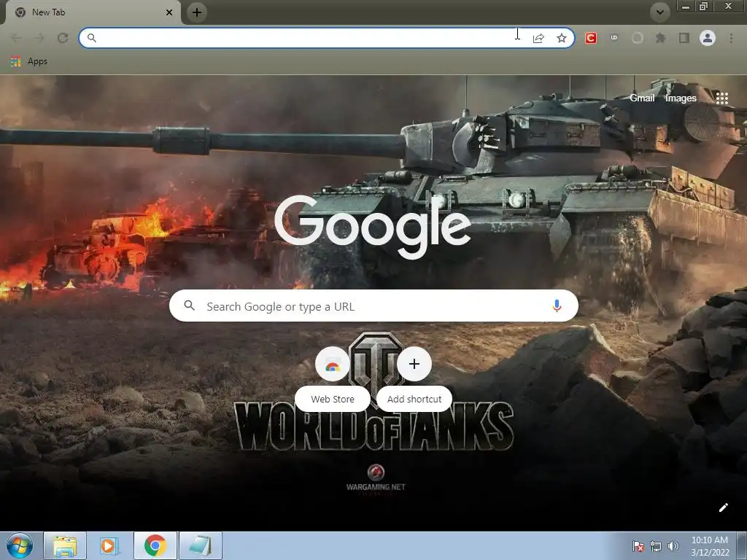Click the Action Center flag tray icon
747x560 pixels.
[638, 546]
